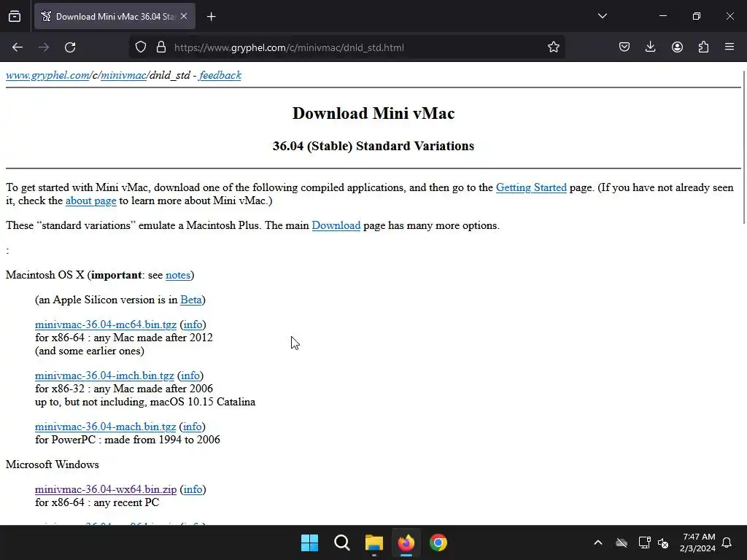The image size is (747, 560).
Task: Open info link for wx64 build
Action: tap(193, 489)
